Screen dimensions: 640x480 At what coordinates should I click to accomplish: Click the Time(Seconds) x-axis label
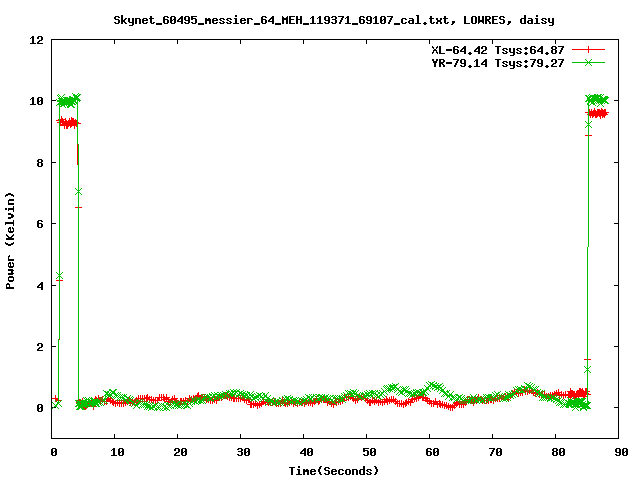pyautogui.click(x=333, y=471)
